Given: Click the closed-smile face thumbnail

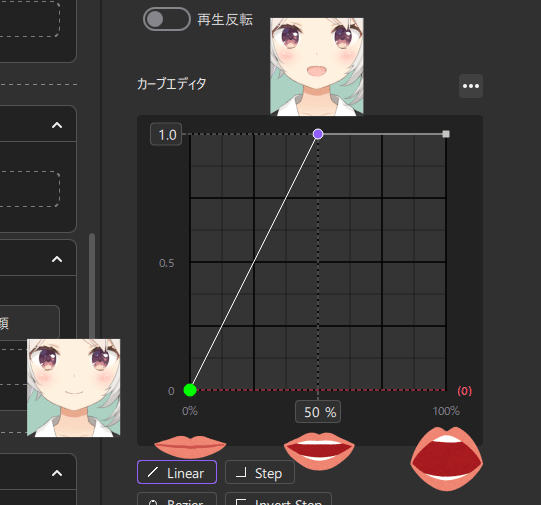Looking at the screenshot, I should (73, 388).
